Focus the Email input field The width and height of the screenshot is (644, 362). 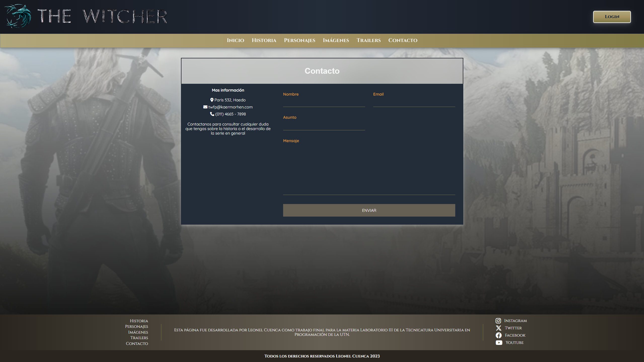414,103
